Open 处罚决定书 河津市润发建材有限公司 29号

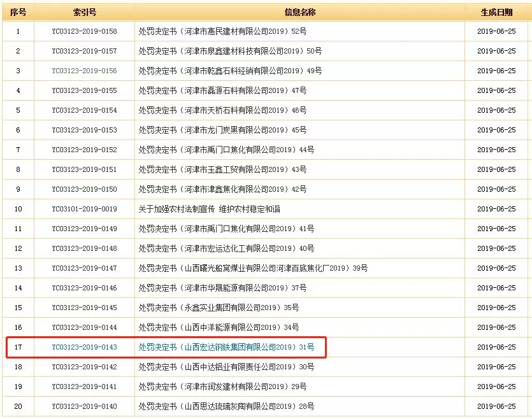[222, 386]
